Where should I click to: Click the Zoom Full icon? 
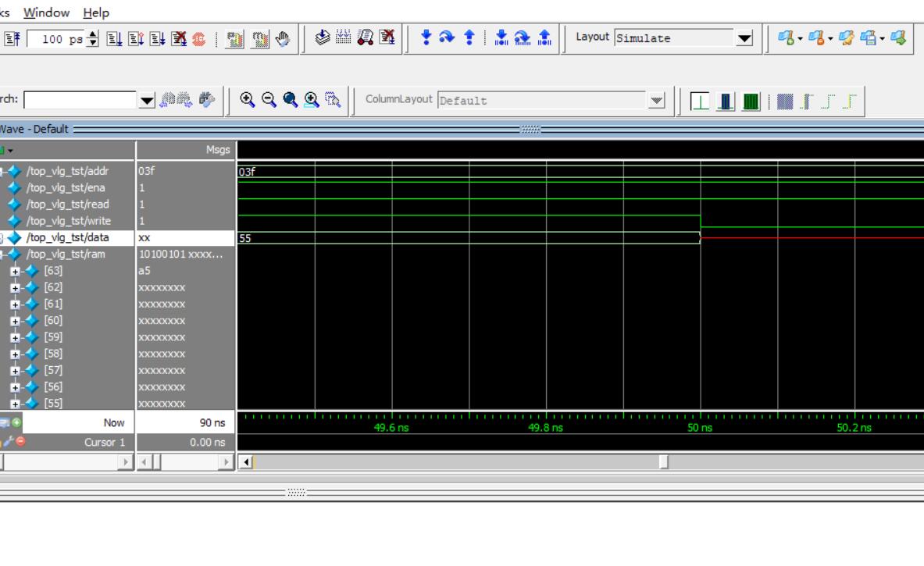point(290,99)
